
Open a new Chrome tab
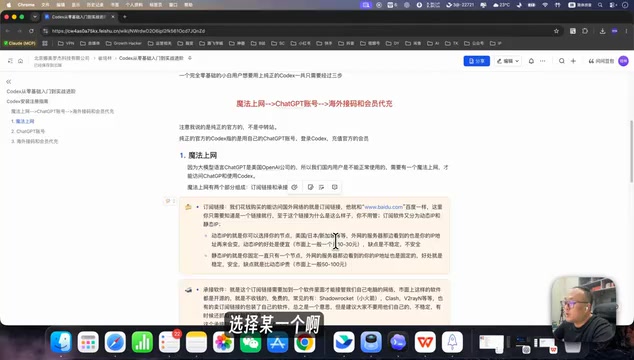(125, 17)
